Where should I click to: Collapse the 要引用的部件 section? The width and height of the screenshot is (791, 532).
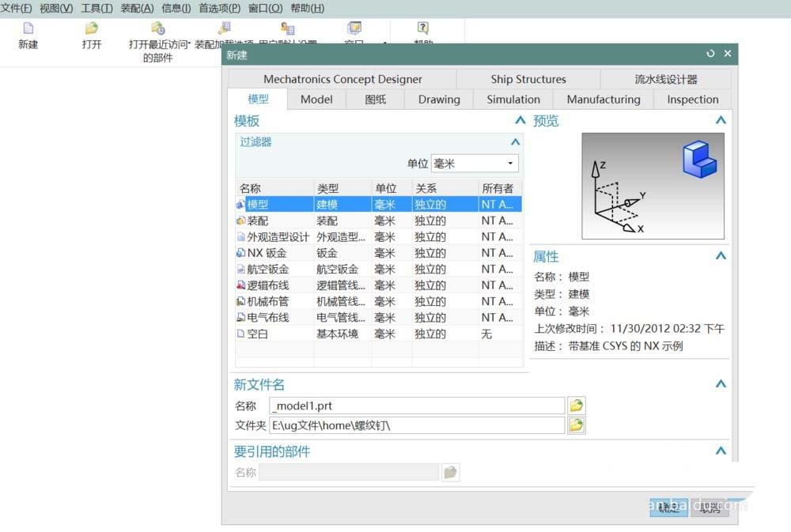pyautogui.click(x=721, y=451)
